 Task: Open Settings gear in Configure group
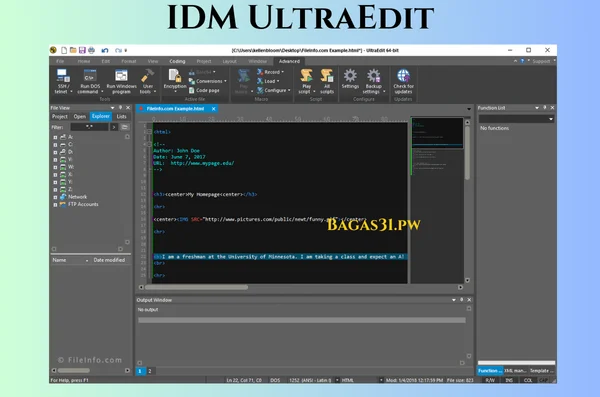click(350, 76)
